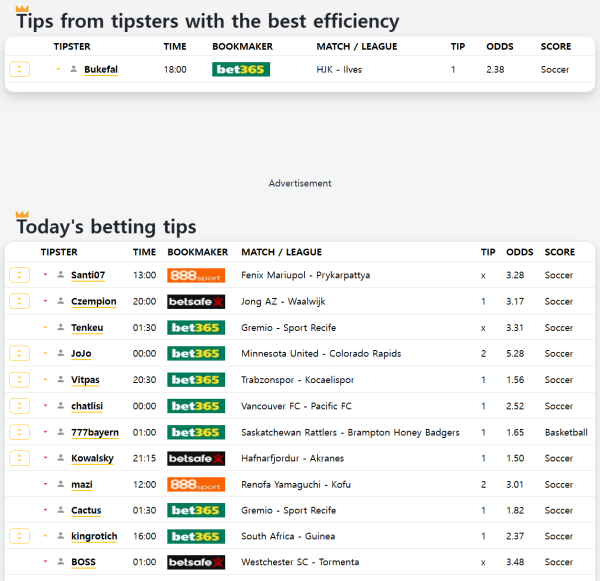Click the ODDS column header in Today's tips
The height and width of the screenshot is (581, 600).
tap(519, 252)
